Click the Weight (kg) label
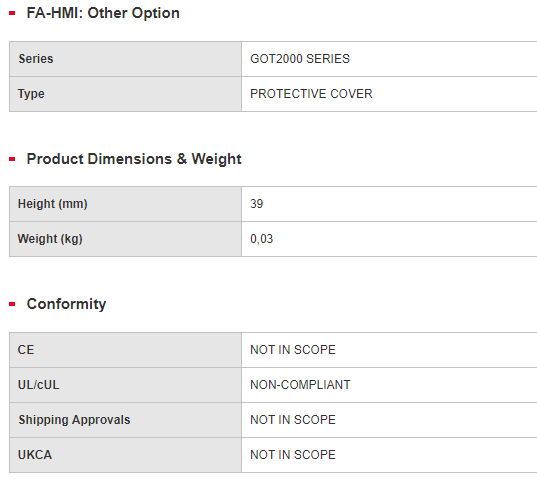 point(50,239)
